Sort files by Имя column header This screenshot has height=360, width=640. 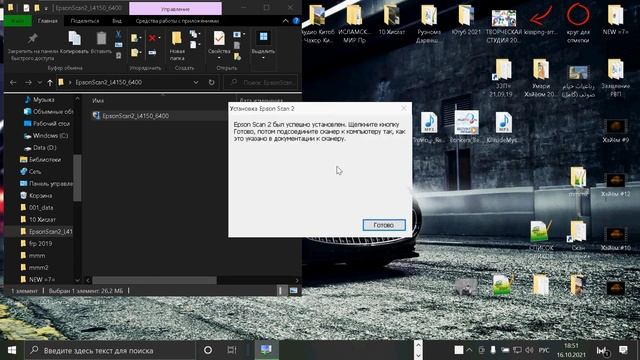tap(98, 100)
